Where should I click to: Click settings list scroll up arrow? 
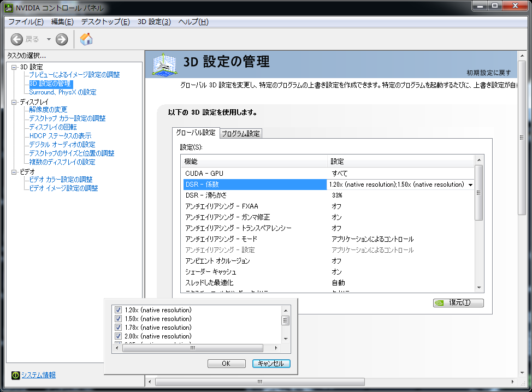pyautogui.click(x=478, y=160)
